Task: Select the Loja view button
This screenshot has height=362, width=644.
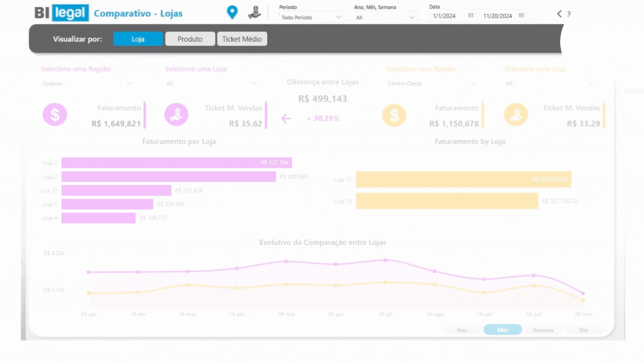Action: point(138,39)
